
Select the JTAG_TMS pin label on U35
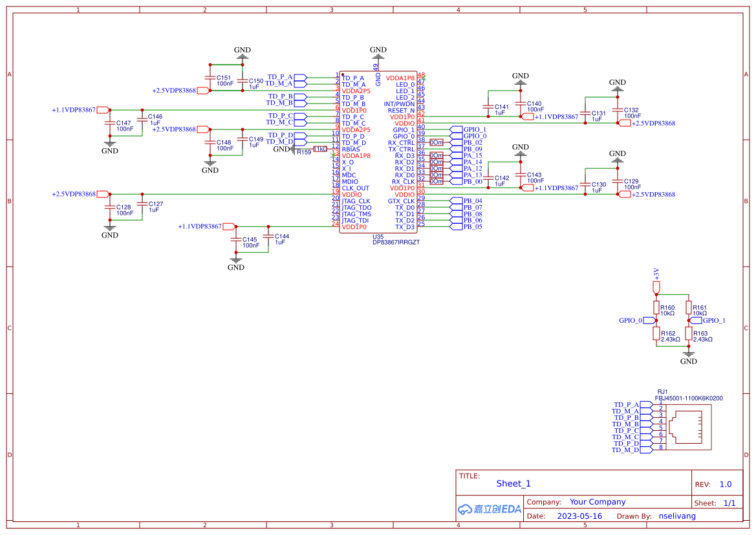[356, 214]
